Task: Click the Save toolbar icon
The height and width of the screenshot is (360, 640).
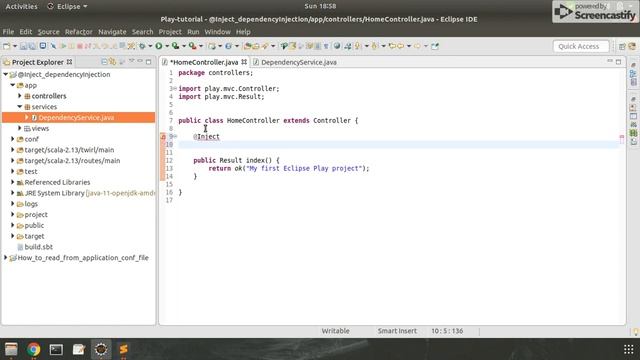Action: 23,46
